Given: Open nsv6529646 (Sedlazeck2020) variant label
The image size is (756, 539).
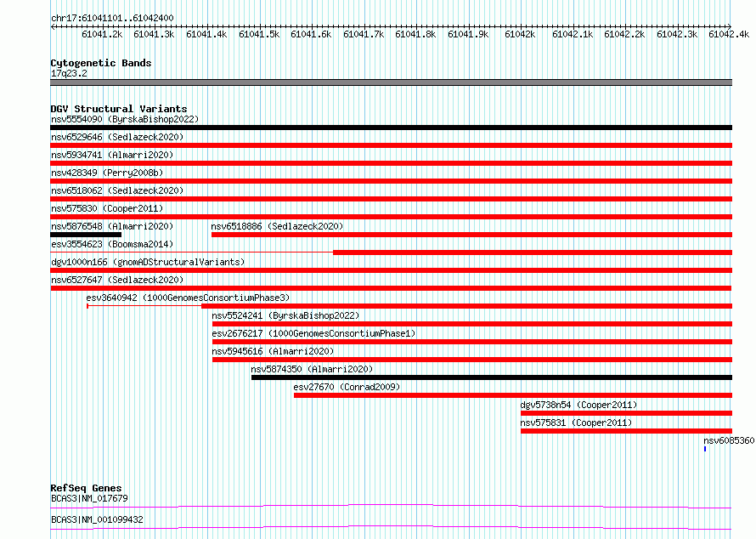Looking at the screenshot, I should tap(117, 137).
